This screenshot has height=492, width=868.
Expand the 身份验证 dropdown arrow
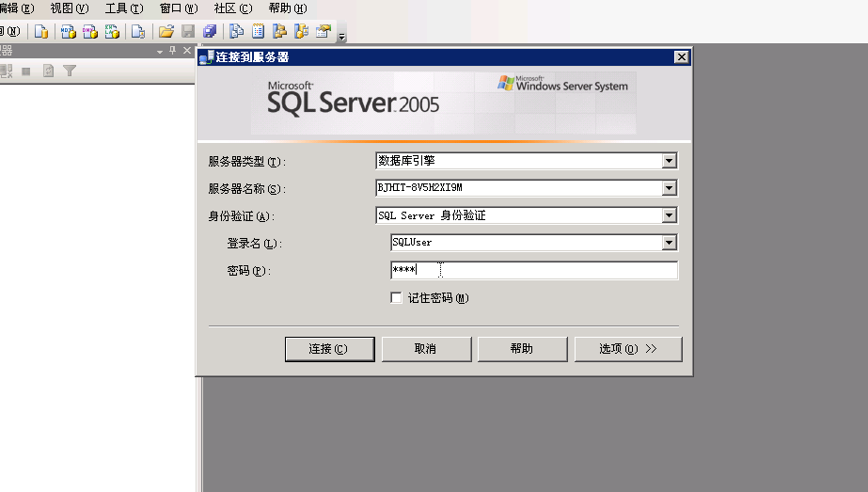669,215
